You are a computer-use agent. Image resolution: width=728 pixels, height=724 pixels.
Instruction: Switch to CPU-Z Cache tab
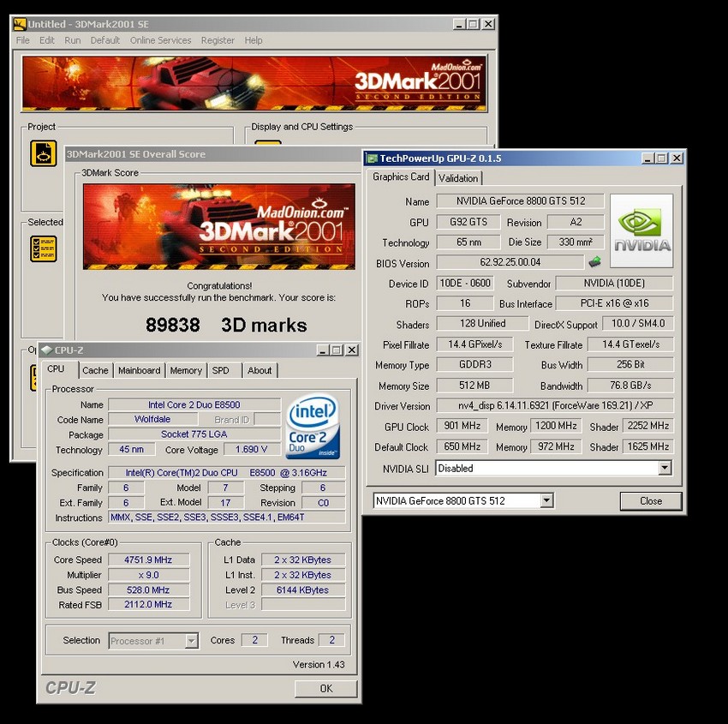[x=95, y=371]
